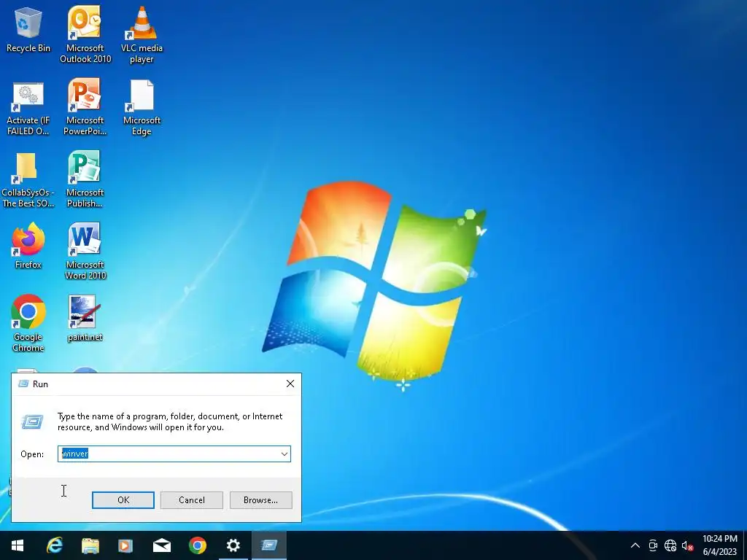
Task: Open the network globe tray icon
Action: coord(670,545)
